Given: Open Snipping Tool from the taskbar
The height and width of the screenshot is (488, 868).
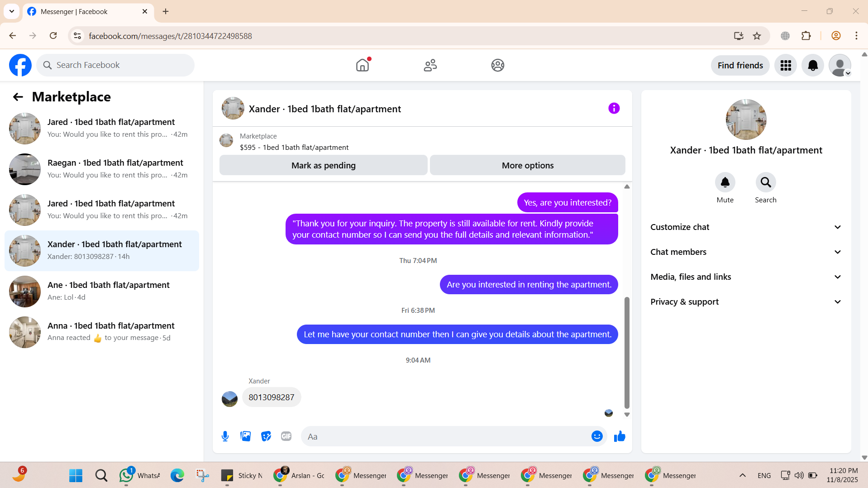Looking at the screenshot, I should pyautogui.click(x=202, y=475).
